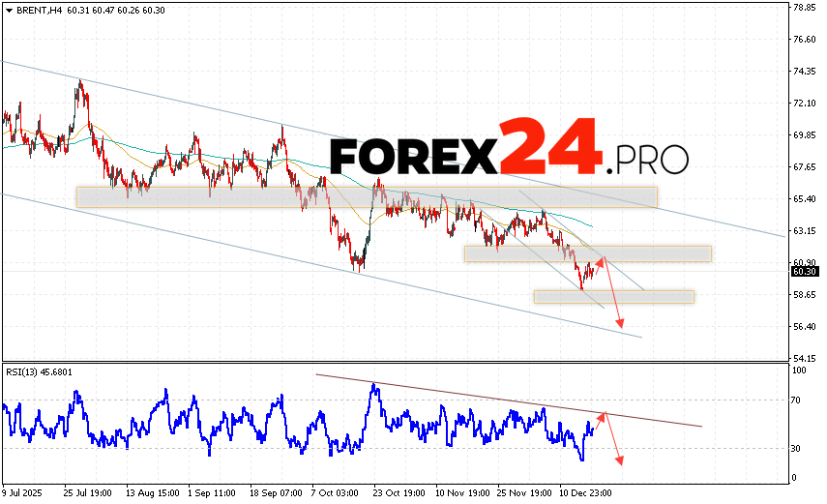Click the RSI scale value 30
The height and width of the screenshot is (504, 827).
click(x=796, y=449)
